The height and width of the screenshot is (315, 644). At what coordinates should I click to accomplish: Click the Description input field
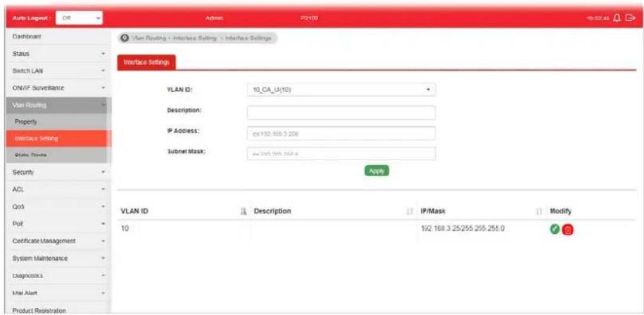click(x=341, y=113)
